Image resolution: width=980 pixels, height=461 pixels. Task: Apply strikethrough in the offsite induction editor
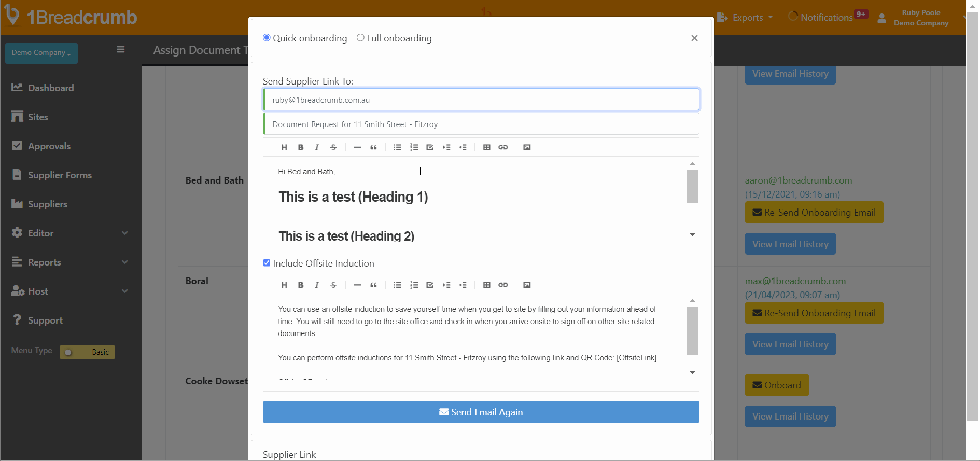(333, 285)
